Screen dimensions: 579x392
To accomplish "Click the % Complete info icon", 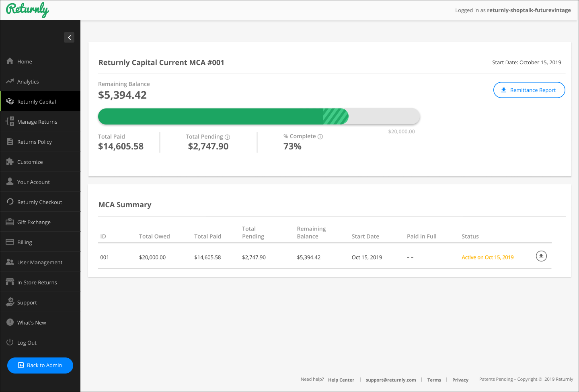I will coord(320,137).
